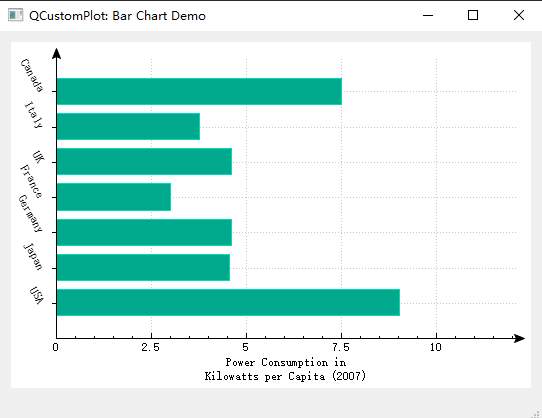Click the 10 tick label on x-axis
The height and width of the screenshot is (418, 542).
436,347
